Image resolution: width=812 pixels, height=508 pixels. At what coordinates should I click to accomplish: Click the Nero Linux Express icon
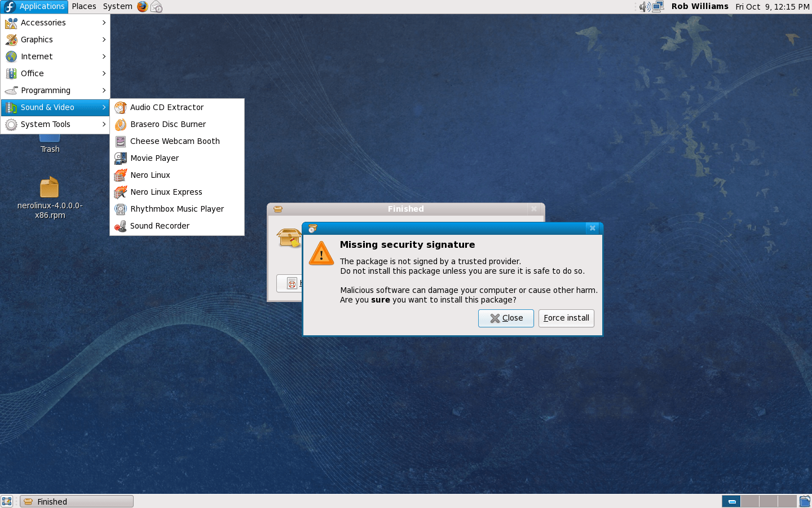(121, 192)
